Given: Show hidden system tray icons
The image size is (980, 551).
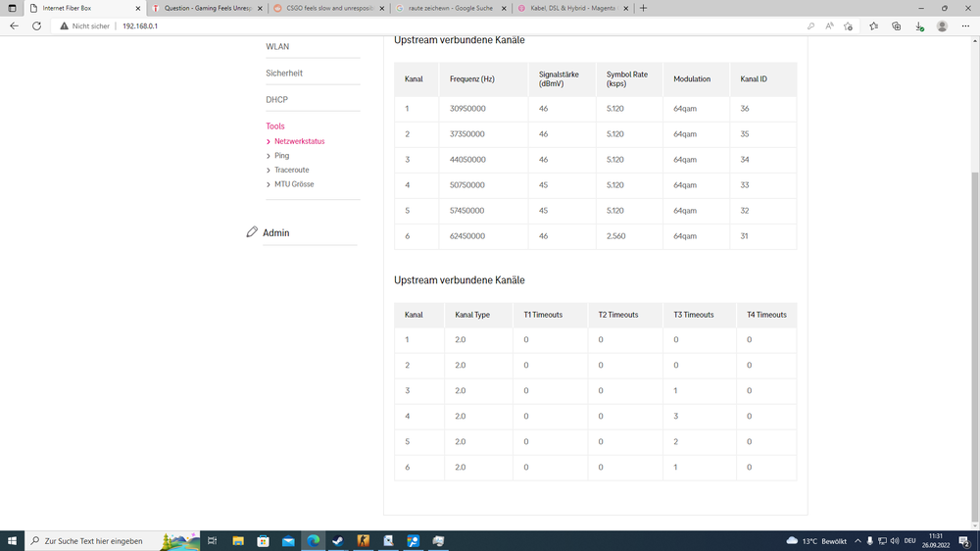Looking at the screenshot, I should pyautogui.click(x=857, y=541).
